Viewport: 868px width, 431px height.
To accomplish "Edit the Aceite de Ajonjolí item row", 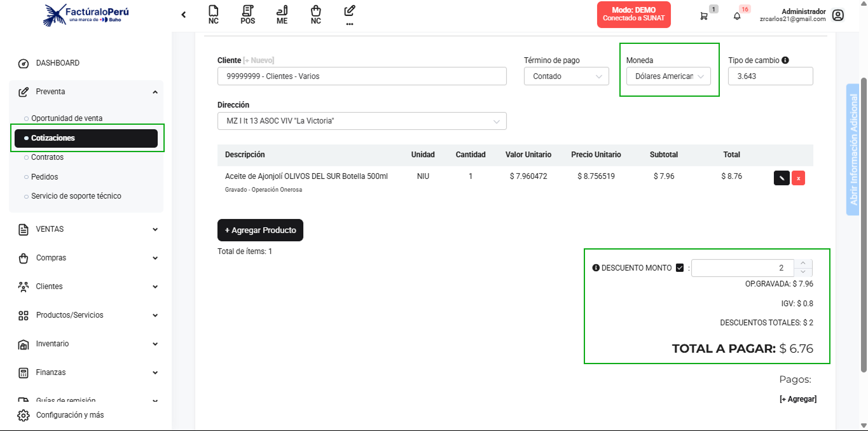I will coord(782,178).
